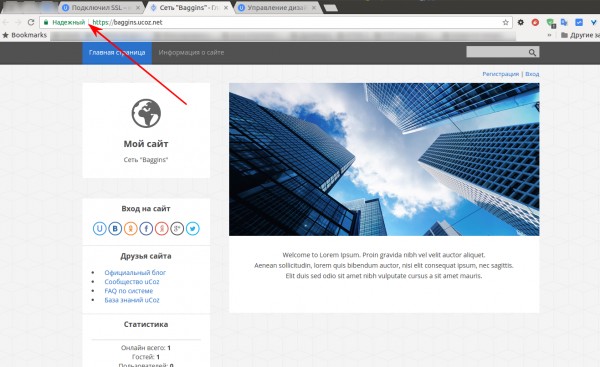Switch to 'Подключил SSL' tab

(101, 8)
